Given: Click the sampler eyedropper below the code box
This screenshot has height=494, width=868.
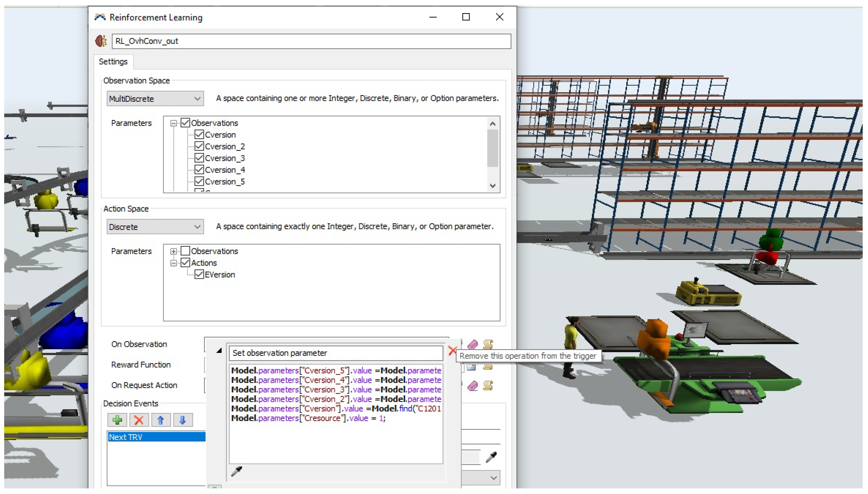Looking at the screenshot, I should click(236, 471).
